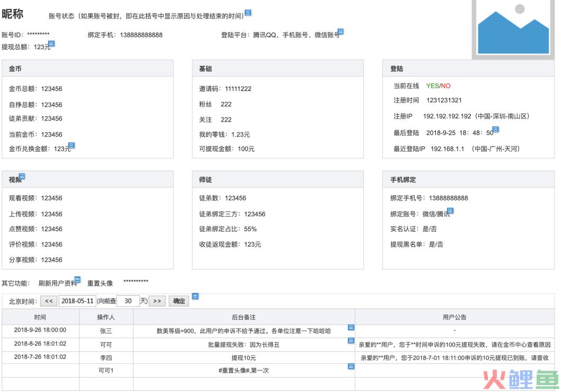Click 实名认证: 是/否 text
Screen dimensions: 572x392
413,229
